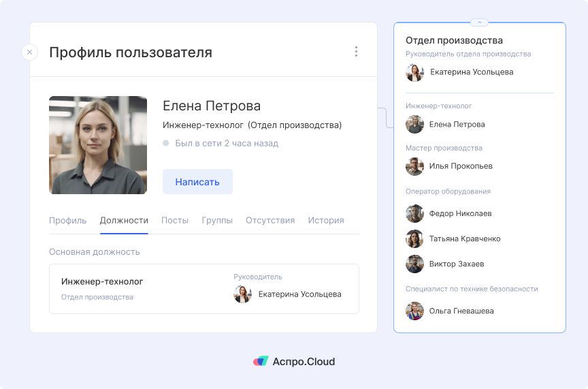This screenshot has height=389, width=588.
Task: Go to the Группы tab
Action: [x=217, y=220]
